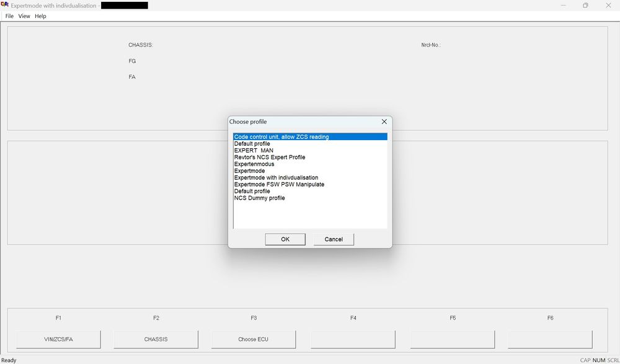Click the VIN/ZCS/FA button
The height and width of the screenshot is (364, 620).
coord(58,339)
